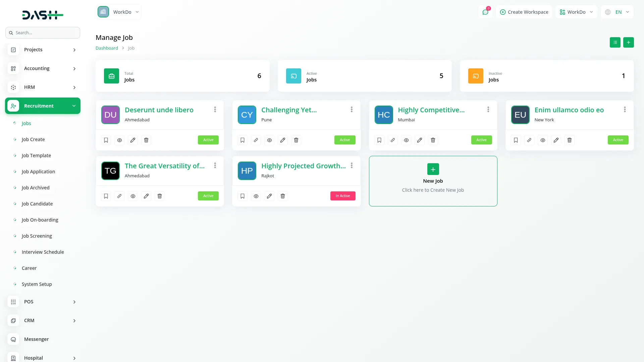View the Highly Projected Growth job details
Viewport: 644px width, 362px height.
coord(256,196)
